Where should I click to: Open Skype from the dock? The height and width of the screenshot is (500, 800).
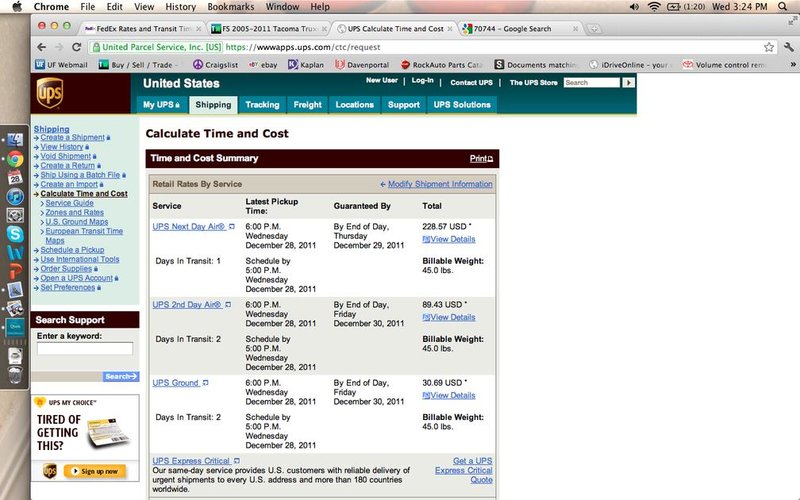[x=15, y=234]
